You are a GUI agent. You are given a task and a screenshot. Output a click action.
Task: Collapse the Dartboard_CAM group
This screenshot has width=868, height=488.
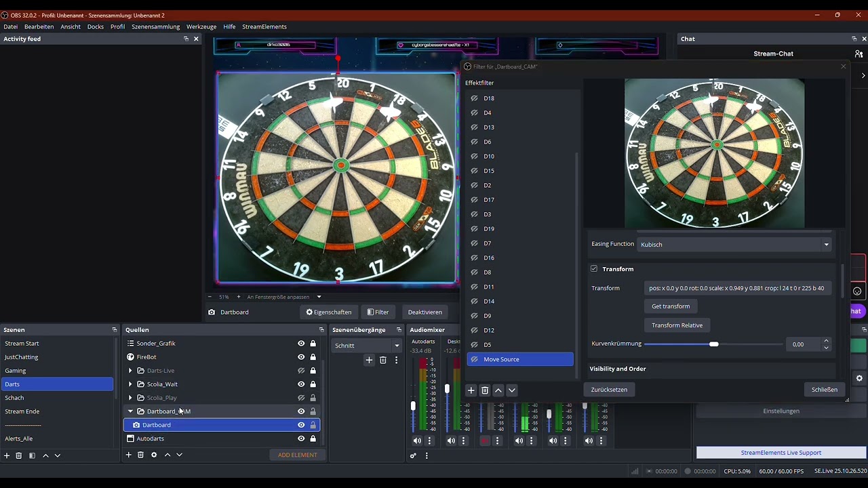[x=130, y=411]
